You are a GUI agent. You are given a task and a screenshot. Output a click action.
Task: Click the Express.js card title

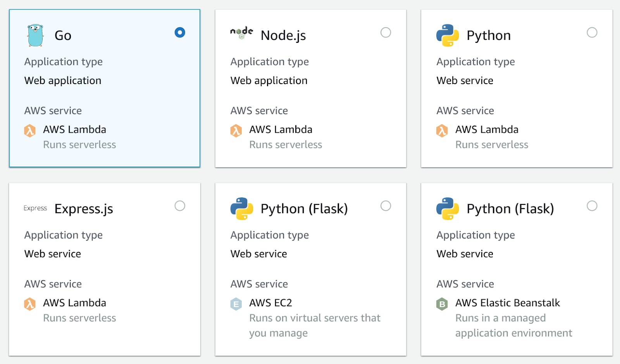coord(84,209)
